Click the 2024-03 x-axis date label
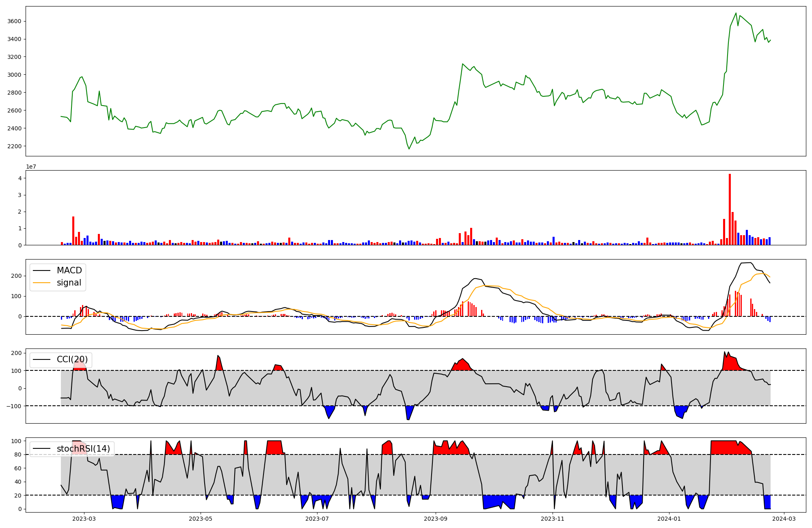The height and width of the screenshot is (528, 812). pos(784,519)
